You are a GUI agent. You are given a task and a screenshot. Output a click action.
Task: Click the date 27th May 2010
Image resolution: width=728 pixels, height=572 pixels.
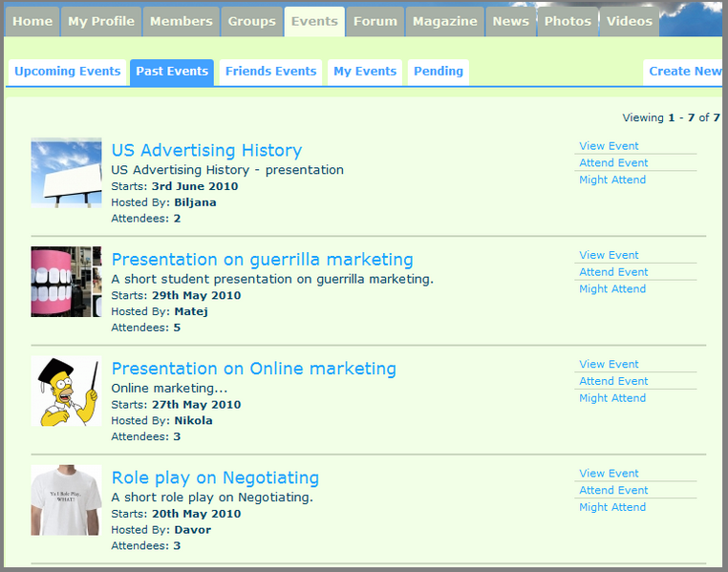click(197, 405)
